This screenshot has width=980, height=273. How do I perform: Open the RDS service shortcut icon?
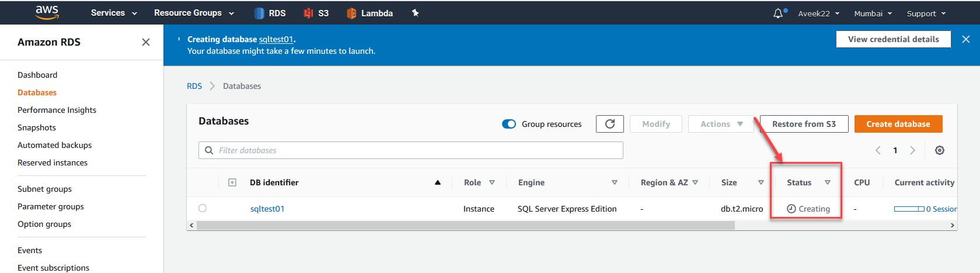[260, 13]
